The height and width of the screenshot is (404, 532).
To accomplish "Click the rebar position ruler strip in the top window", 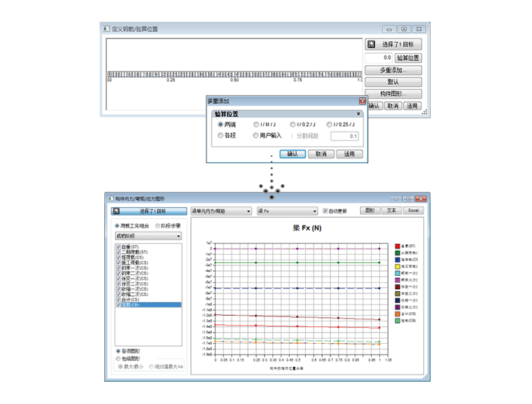I will (234, 74).
